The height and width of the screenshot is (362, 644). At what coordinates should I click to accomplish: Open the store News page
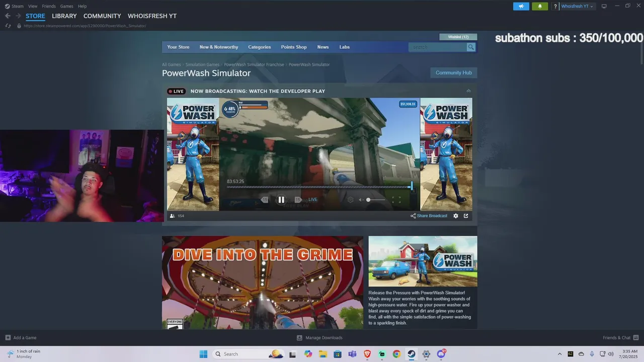323,47
